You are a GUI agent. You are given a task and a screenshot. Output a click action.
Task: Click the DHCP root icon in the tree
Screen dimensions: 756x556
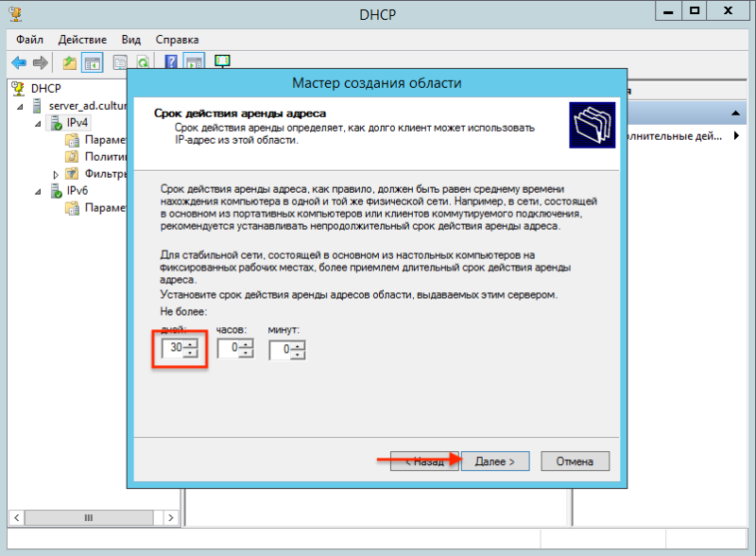click(17, 87)
